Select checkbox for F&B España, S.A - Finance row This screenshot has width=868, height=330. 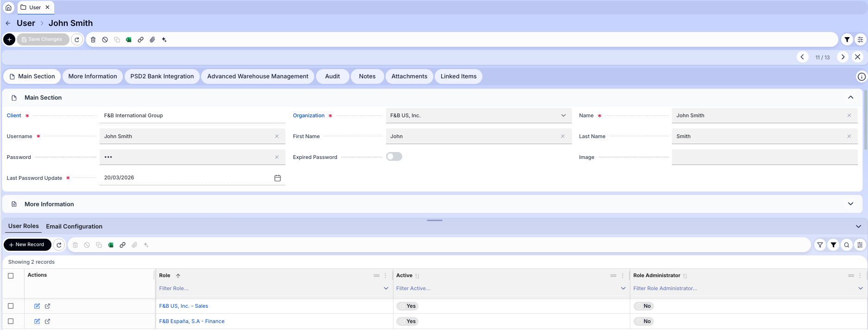click(x=11, y=321)
